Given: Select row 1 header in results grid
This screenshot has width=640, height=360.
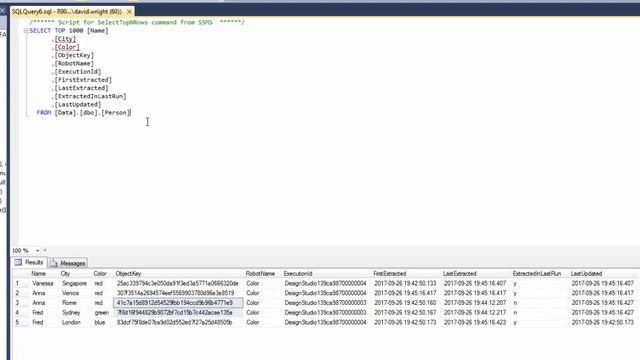Looking at the screenshot, I should [x=20, y=283].
